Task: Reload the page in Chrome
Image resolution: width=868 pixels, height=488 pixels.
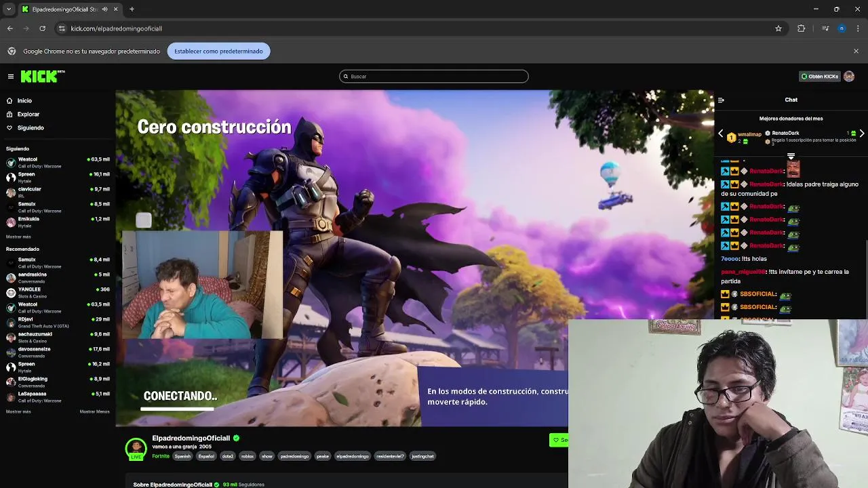Action: pos(42,28)
